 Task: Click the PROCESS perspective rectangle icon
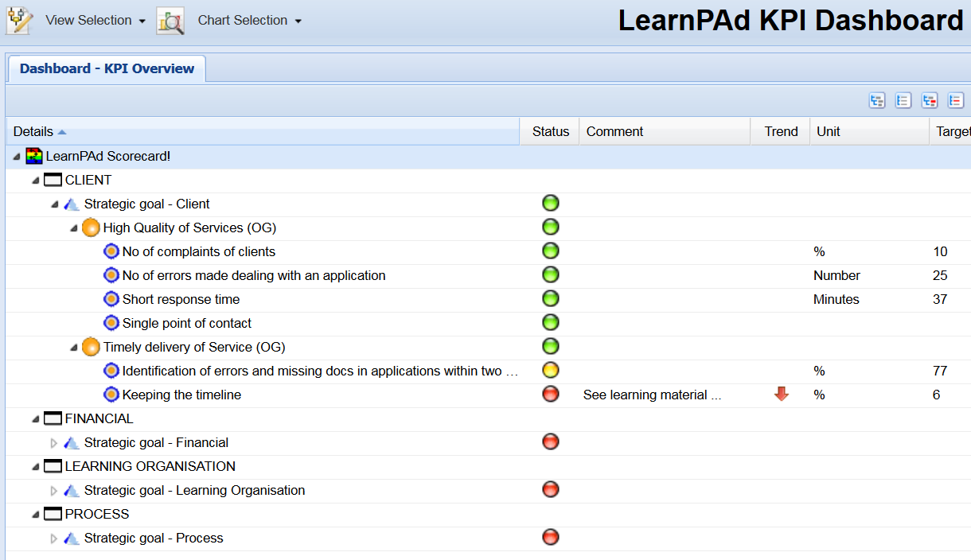(53, 514)
